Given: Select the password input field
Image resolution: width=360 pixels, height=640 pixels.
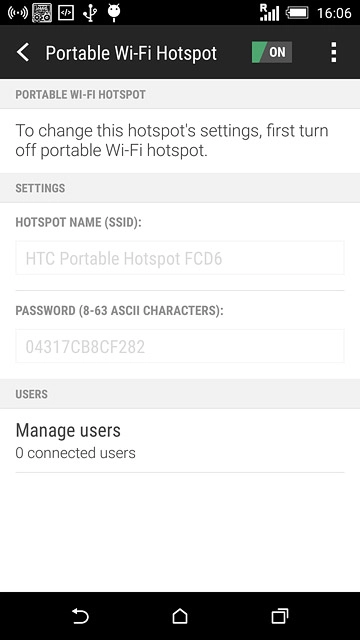Looking at the screenshot, I should [x=180, y=347].
